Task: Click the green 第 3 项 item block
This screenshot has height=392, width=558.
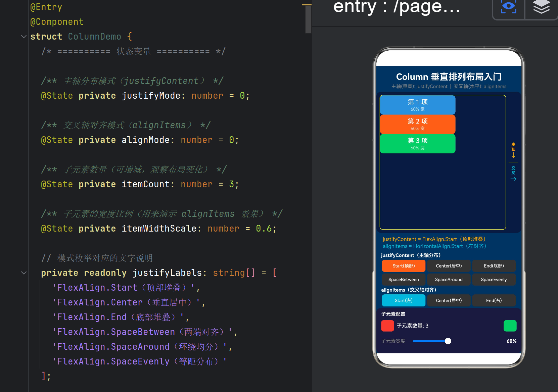Action: [418, 144]
